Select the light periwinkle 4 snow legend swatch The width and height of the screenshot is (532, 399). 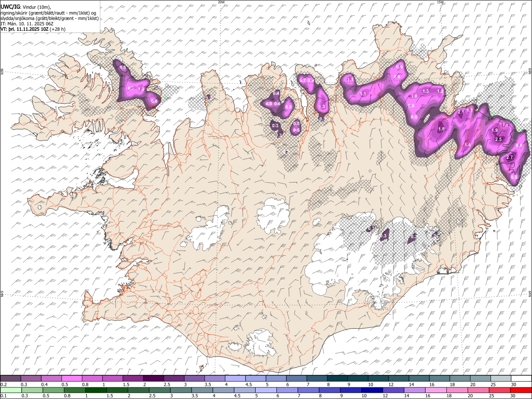pos(235,379)
